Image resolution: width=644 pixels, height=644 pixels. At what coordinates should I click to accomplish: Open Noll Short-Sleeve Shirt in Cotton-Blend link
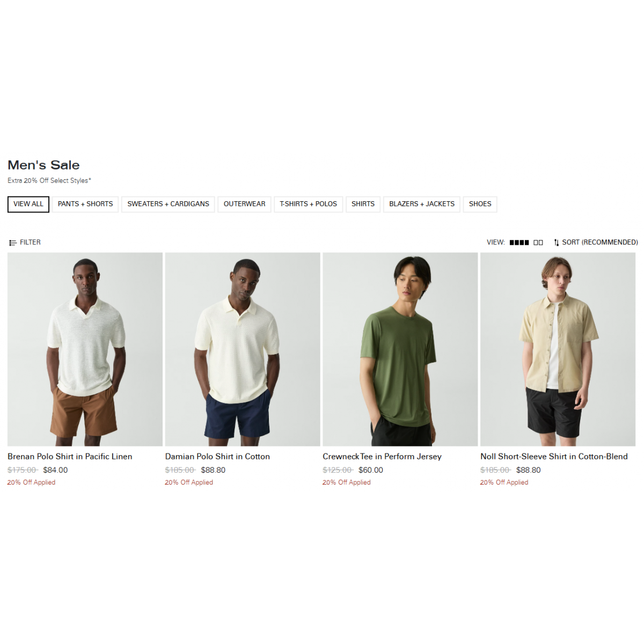point(554,457)
